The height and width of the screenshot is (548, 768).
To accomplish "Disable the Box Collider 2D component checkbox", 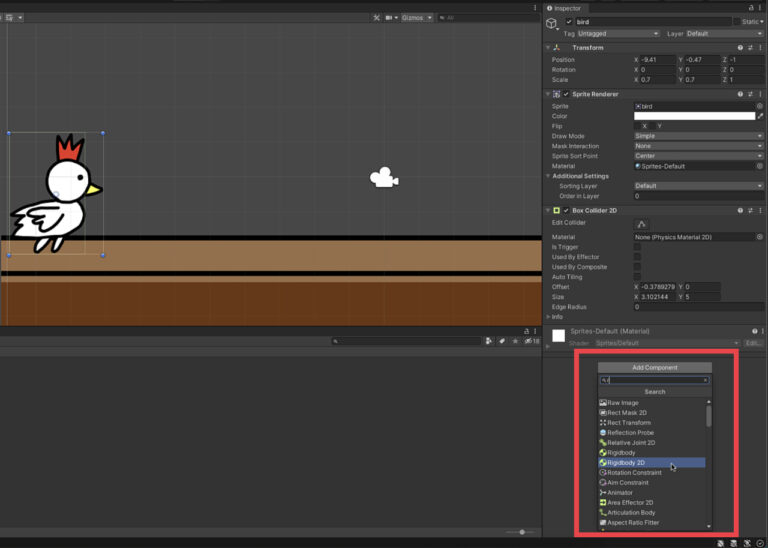I will (566, 211).
